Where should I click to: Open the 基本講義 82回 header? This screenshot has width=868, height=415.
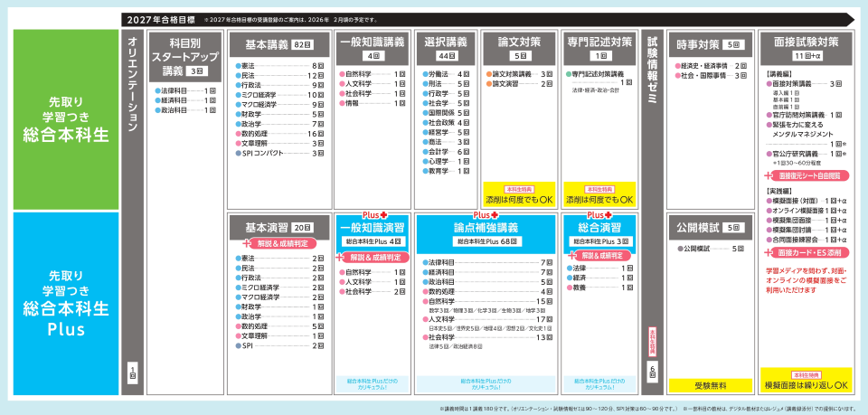click(278, 42)
